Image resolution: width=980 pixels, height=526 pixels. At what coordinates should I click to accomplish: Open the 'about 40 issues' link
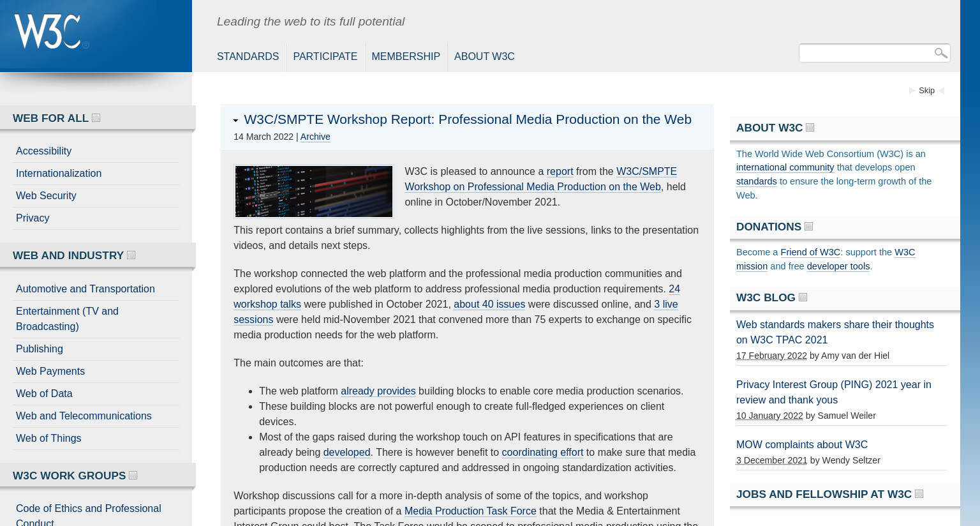pos(489,304)
